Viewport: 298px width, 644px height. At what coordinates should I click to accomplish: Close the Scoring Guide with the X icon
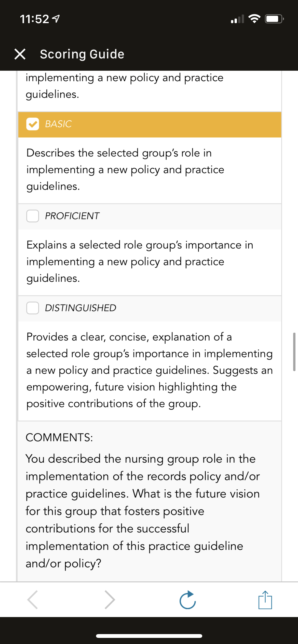click(20, 54)
